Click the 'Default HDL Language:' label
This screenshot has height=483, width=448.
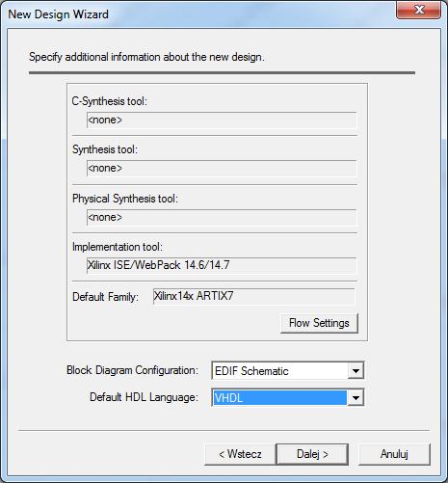coord(144,397)
